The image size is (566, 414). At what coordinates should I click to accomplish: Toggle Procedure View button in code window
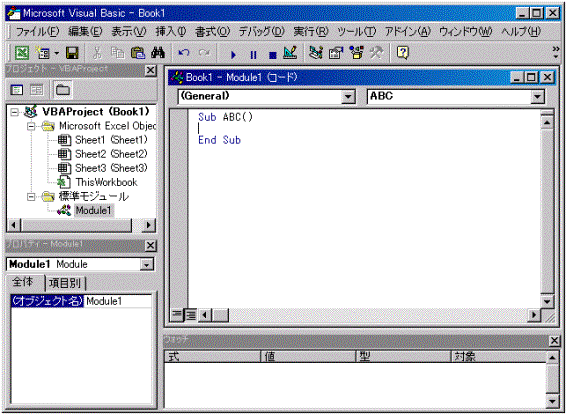[x=177, y=315]
